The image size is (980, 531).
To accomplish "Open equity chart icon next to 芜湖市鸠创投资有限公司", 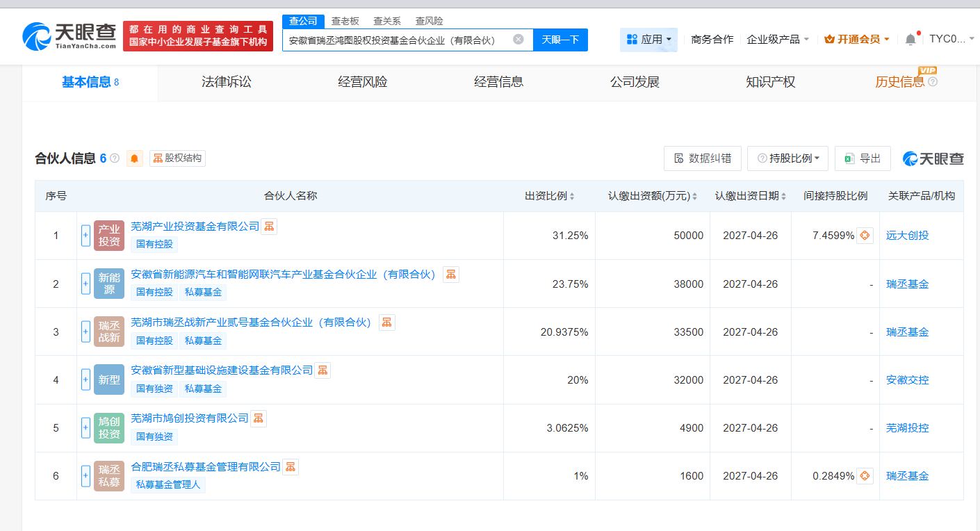I will [259, 418].
